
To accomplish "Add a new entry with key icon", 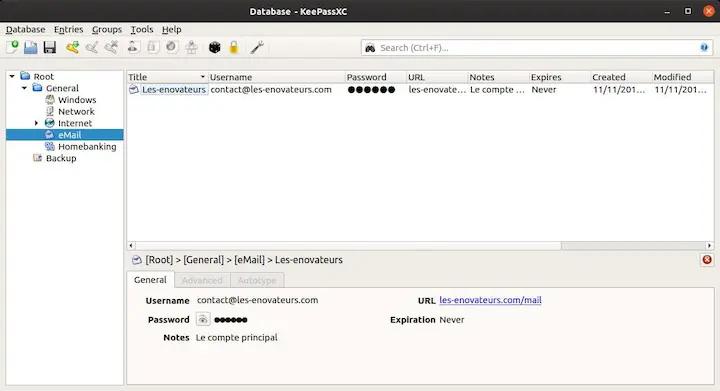I will click(x=72, y=47).
